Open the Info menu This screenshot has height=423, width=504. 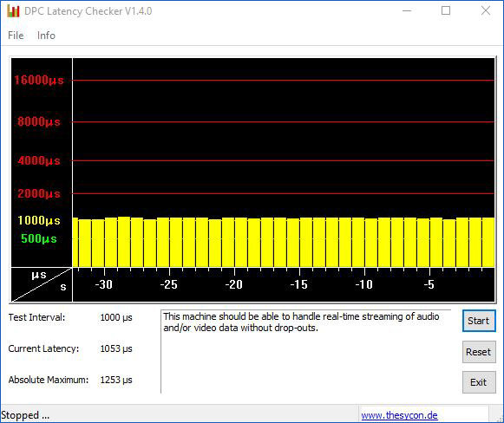[x=46, y=36]
